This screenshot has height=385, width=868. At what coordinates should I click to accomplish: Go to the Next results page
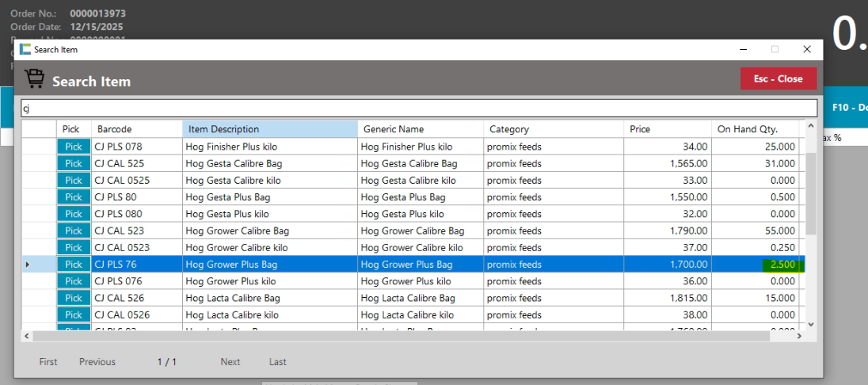230,362
